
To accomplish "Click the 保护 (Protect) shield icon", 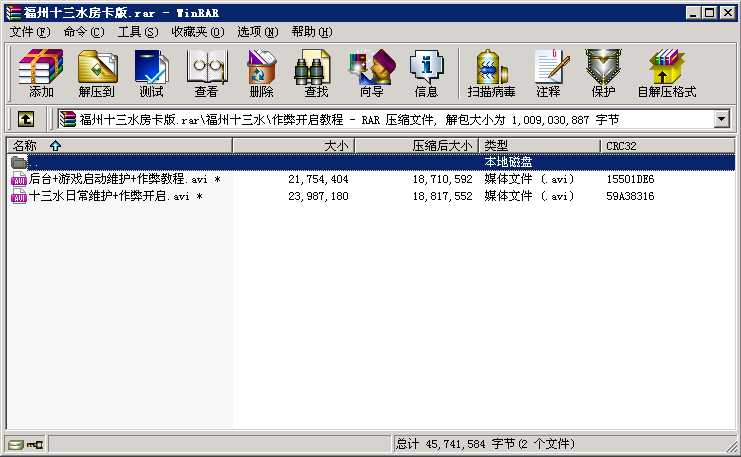I will 603,73.
